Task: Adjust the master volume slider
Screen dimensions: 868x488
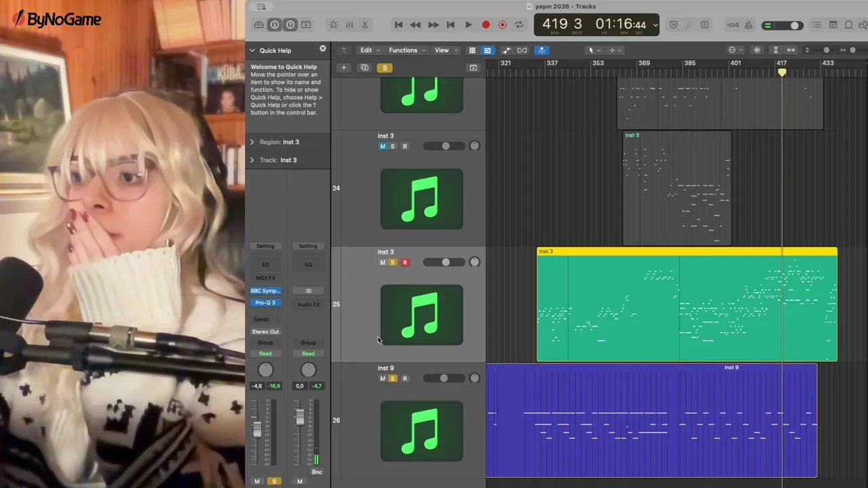Action: pyautogui.click(x=784, y=26)
